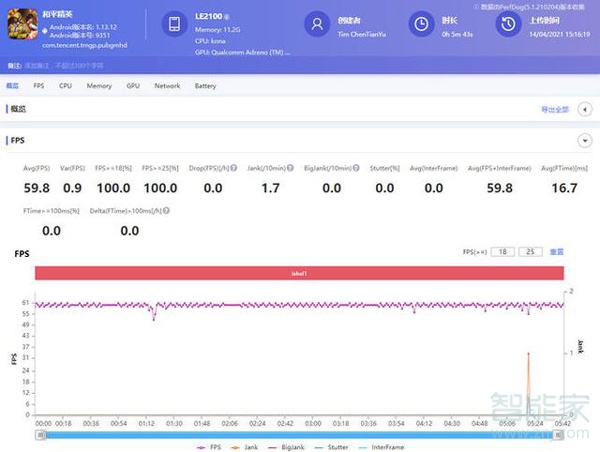Toggle FPS series in chart legend
The height and width of the screenshot is (452, 600).
212,447
